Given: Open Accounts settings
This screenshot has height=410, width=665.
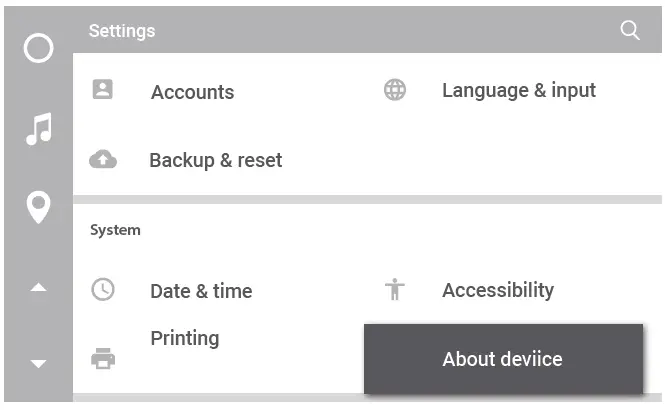Looking at the screenshot, I should pyautogui.click(x=192, y=92).
